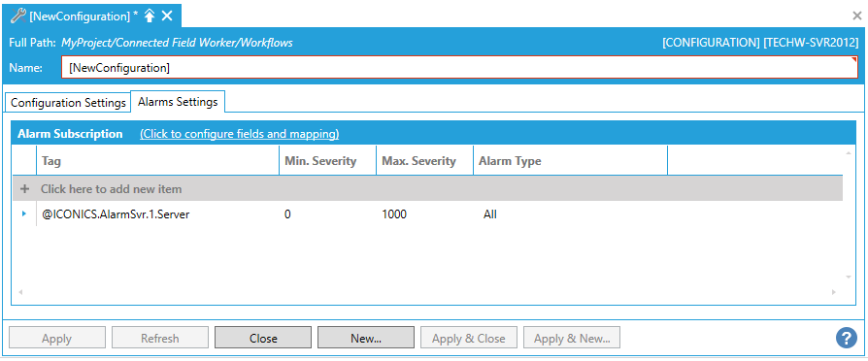Click the Alarm Type column header
The height and width of the screenshot is (361, 868).
pyautogui.click(x=570, y=161)
